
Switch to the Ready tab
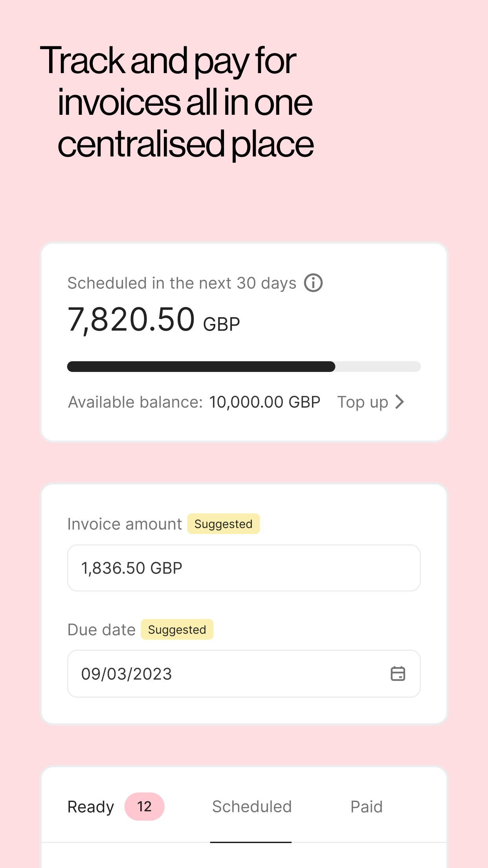91,807
